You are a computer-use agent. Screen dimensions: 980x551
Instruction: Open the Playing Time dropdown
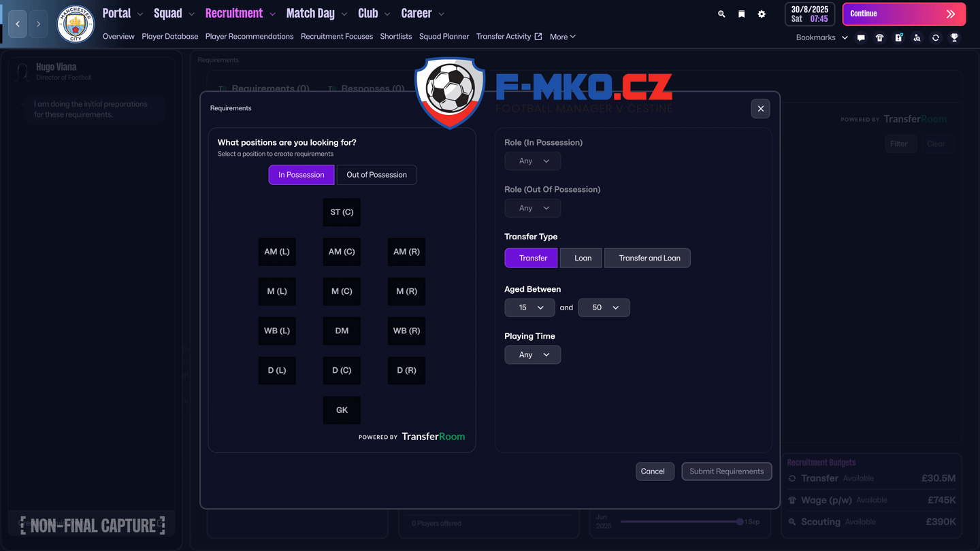point(533,355)
